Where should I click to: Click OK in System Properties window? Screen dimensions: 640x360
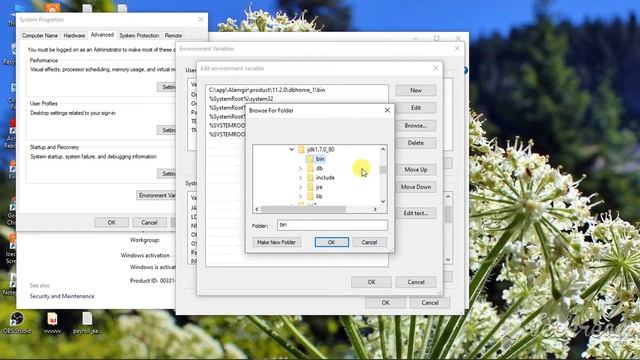click(x=111, y=222)
